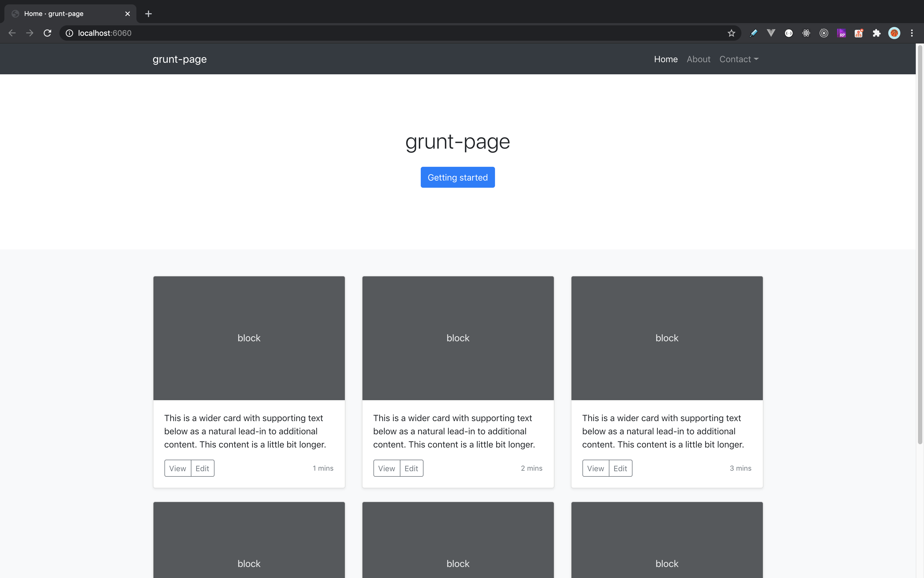Click the grunt-page navbar brand link
Viewport: 924px width, 578px height.
point(180,59)
